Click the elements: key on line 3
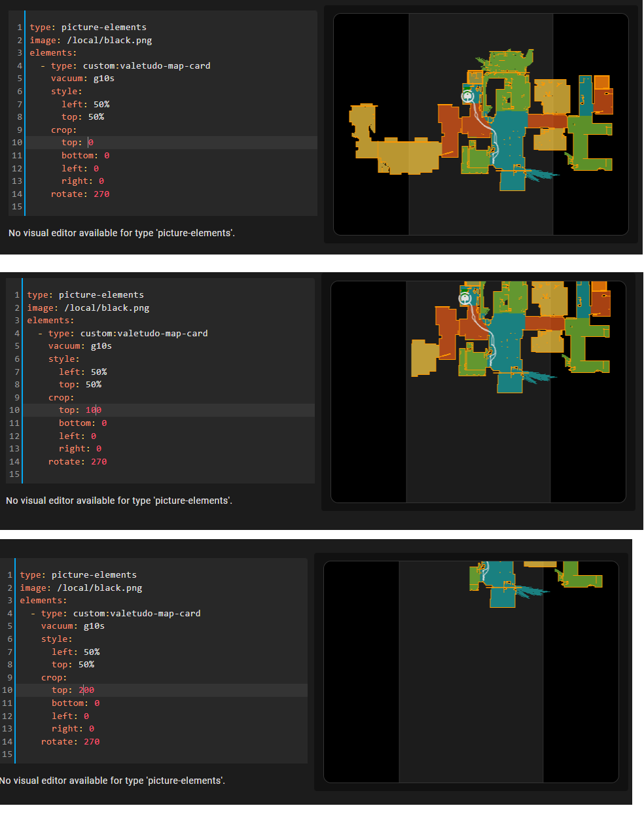Image resolution: width=644 pixels, height=827 pixels. pyautogui.click(x=52, y=52)
